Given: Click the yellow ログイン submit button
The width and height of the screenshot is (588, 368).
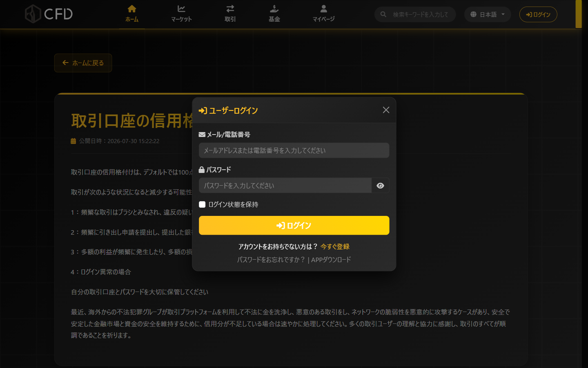Looking at the screenshot, I should (294, 225).
